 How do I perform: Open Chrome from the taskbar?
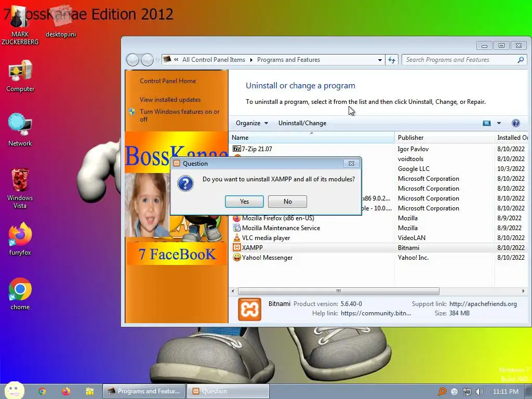click(42, 391)
